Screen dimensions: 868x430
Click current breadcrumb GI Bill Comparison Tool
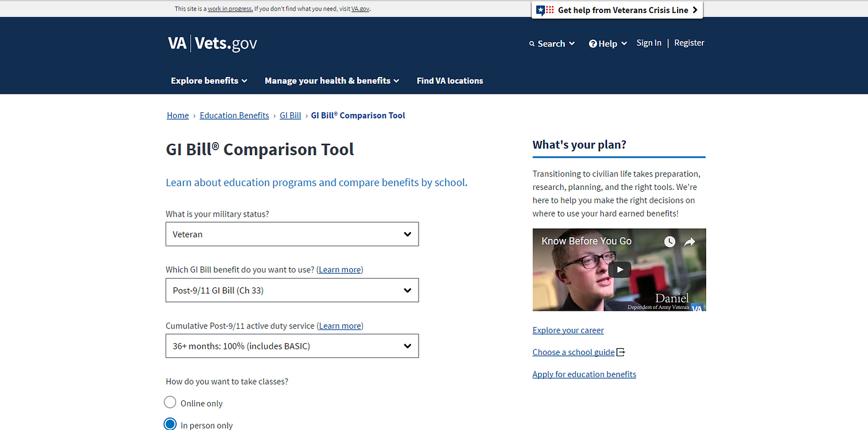(x=358, y=115)
